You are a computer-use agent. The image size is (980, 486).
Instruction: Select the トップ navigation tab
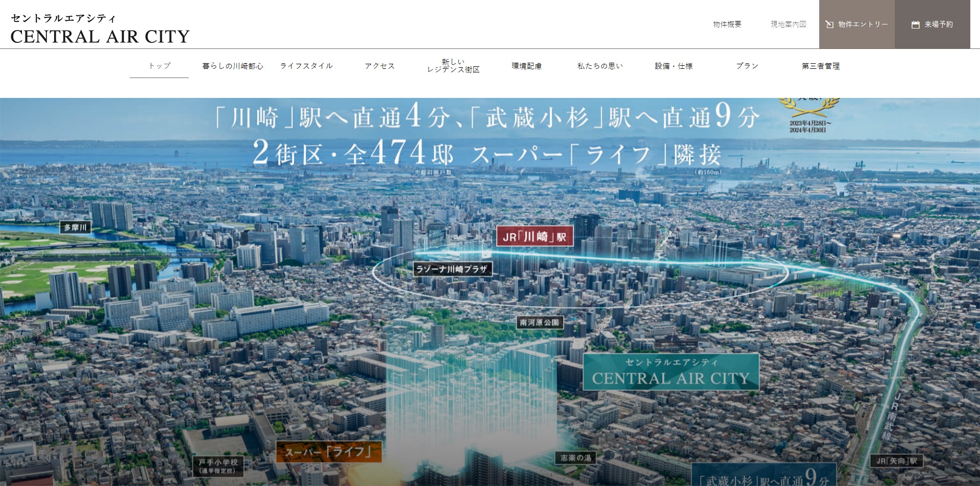click(x=159, y=66)
